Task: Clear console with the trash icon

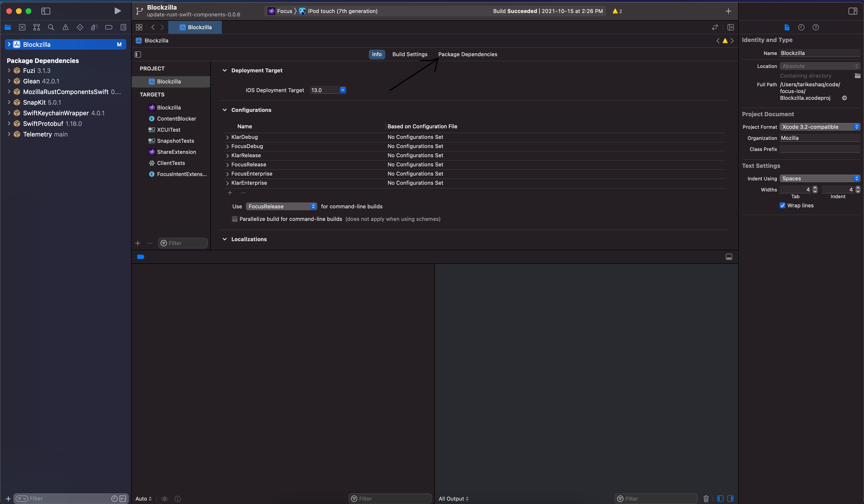Action: pos(706,498)
